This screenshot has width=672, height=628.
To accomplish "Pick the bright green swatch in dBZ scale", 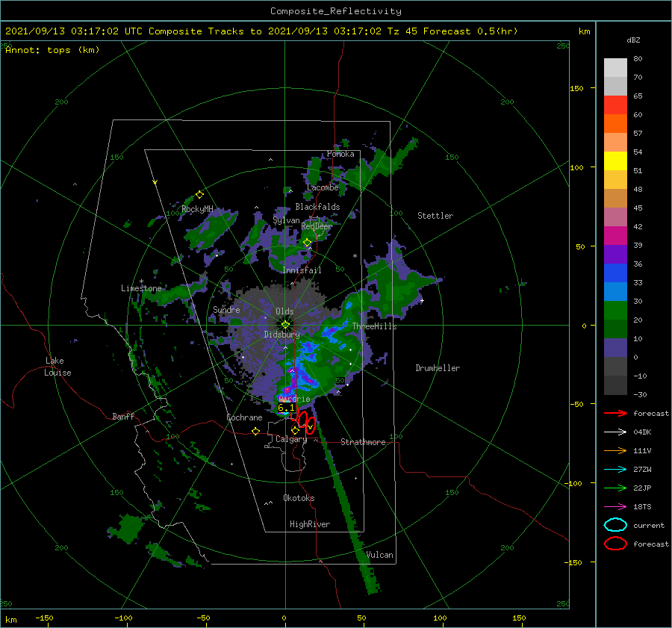I will (615, 311).
